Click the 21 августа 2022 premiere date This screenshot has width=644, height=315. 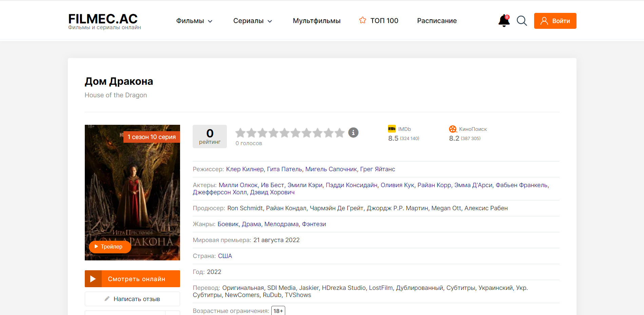[x=276, y=240]
